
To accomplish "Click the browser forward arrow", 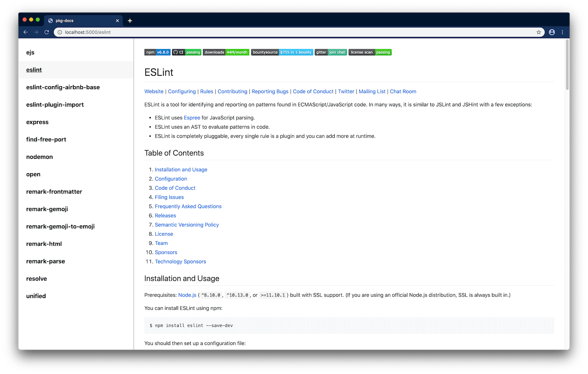I will point(36,32).
